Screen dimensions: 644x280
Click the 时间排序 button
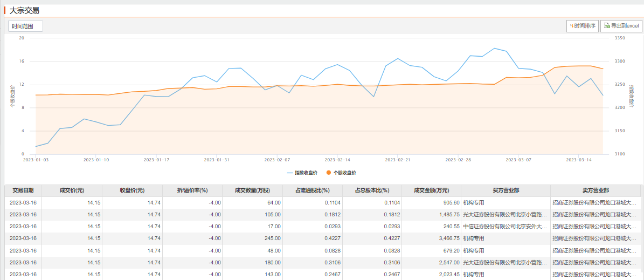(582, 26)
